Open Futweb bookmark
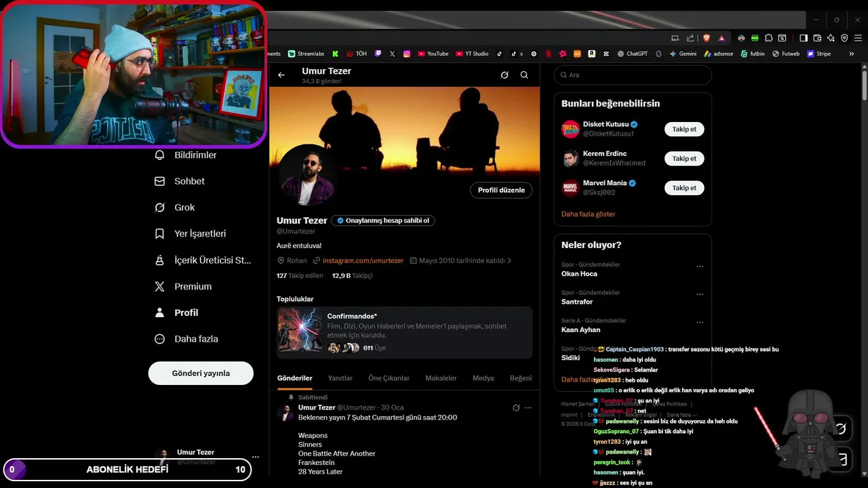 (786, 54)
